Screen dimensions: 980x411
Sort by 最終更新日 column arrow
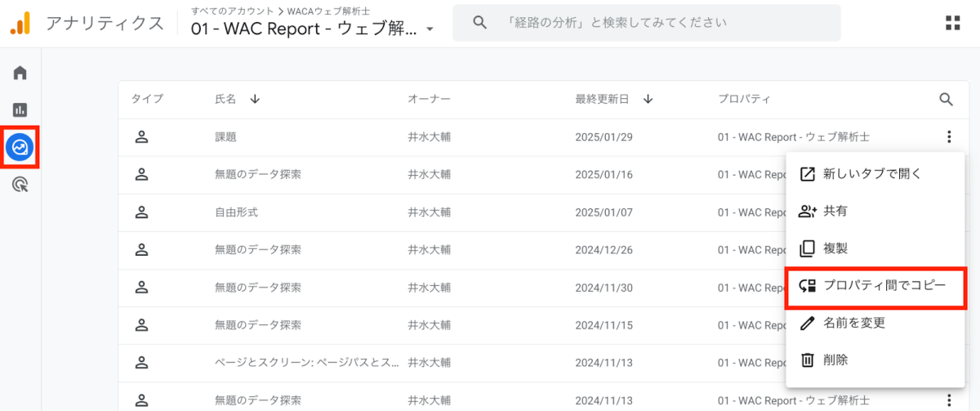(648, 100)
